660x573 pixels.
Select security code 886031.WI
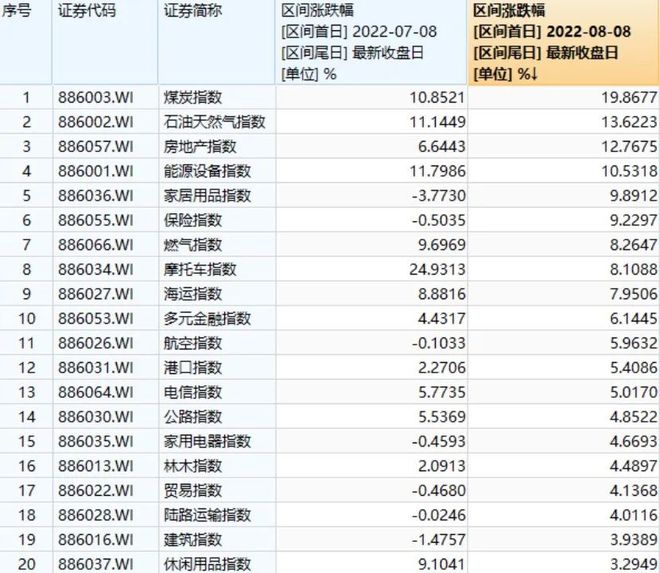96,368
